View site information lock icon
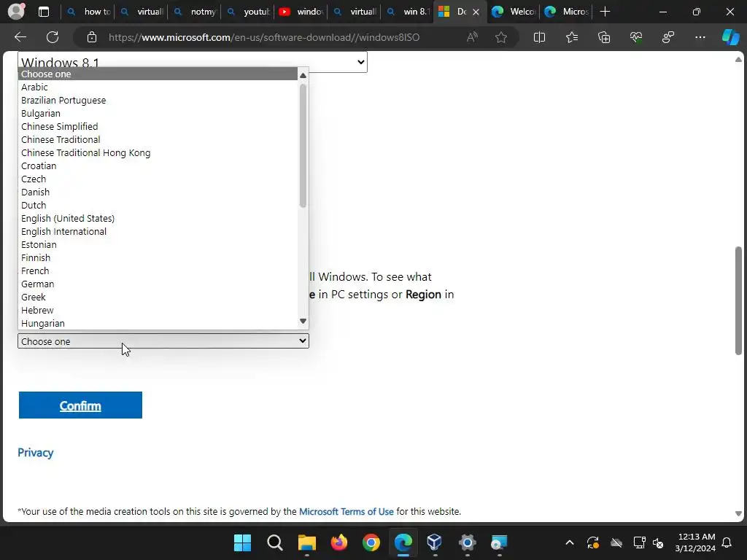747x560 pixels. tap(92, 37)
